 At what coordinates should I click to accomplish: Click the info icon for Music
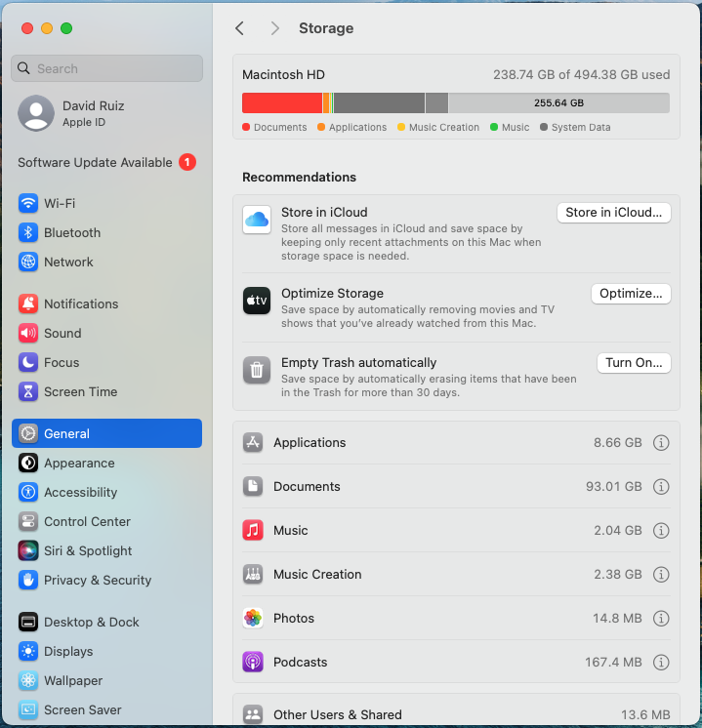pos(661,531)
